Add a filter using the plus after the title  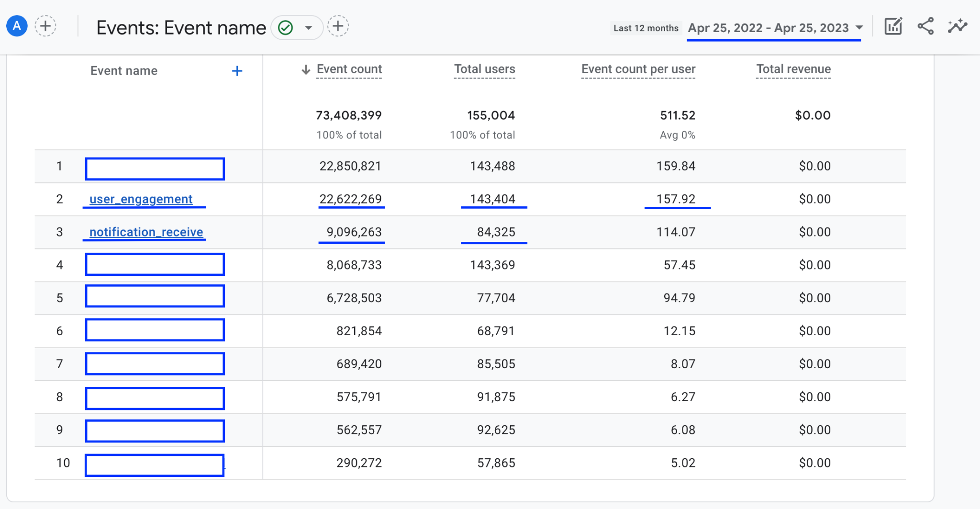pyautogui.click(x=338, y=26)
